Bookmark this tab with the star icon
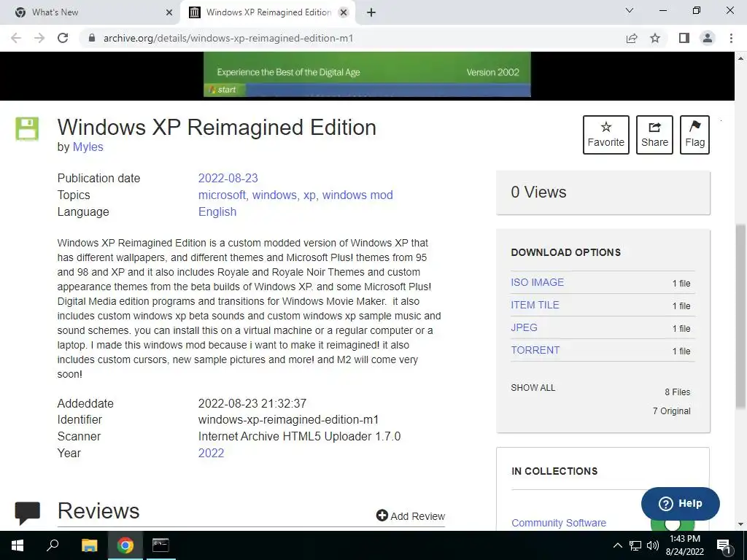The width and height of the screenshot is (747, 560). click(x=655, y=38)
